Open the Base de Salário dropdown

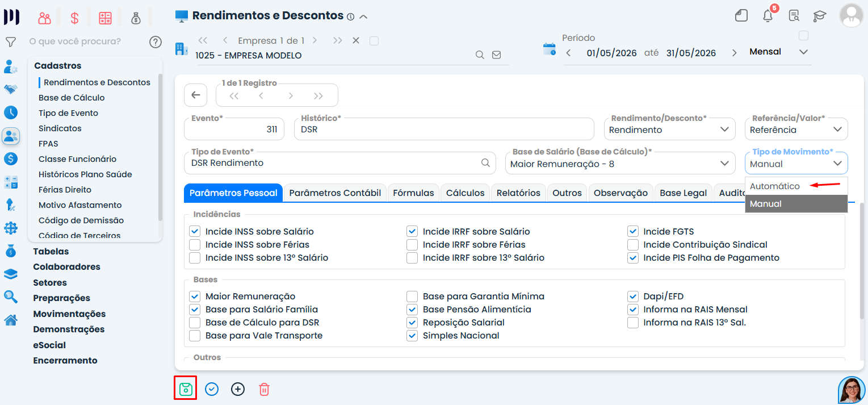pyautogui.click(x=619, y=163)
